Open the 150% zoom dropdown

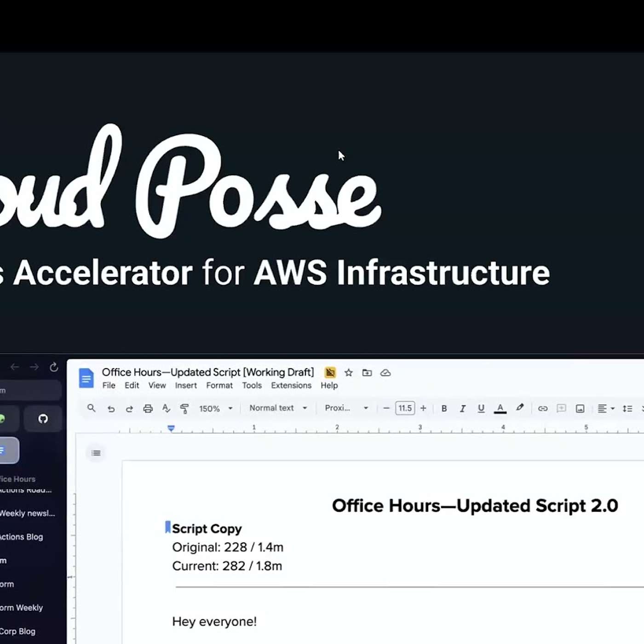[x=216, y=408]
